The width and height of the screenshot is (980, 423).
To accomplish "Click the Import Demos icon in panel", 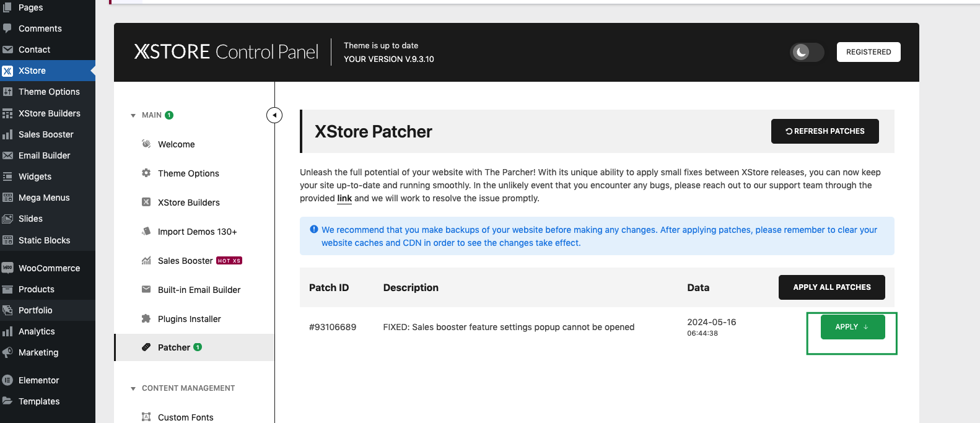I will point(146,231).
